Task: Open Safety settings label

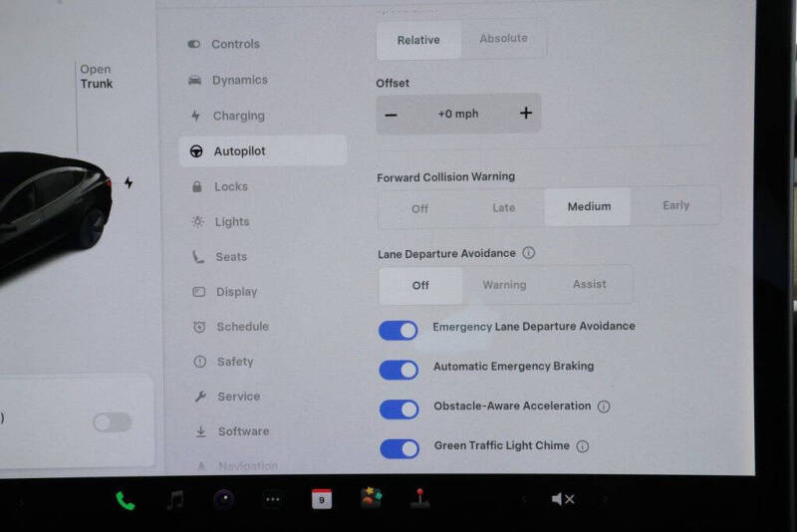Action: tap(235, 362)
